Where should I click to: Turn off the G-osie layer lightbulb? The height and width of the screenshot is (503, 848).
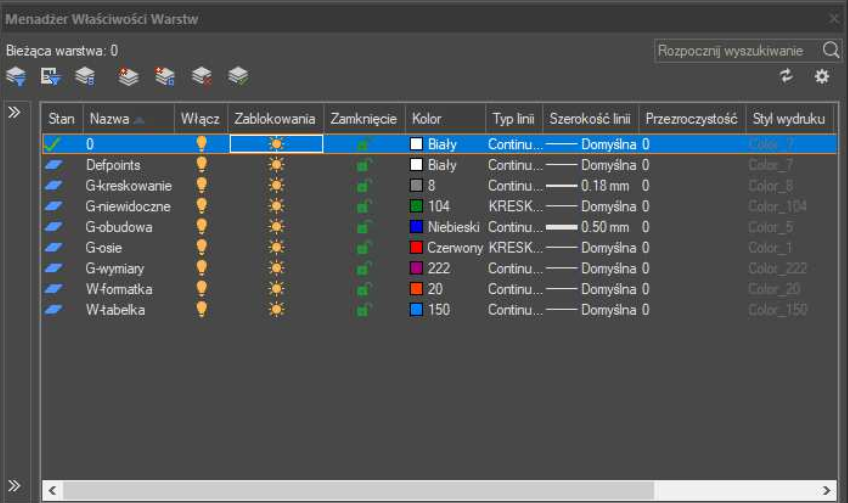(201, 247)
